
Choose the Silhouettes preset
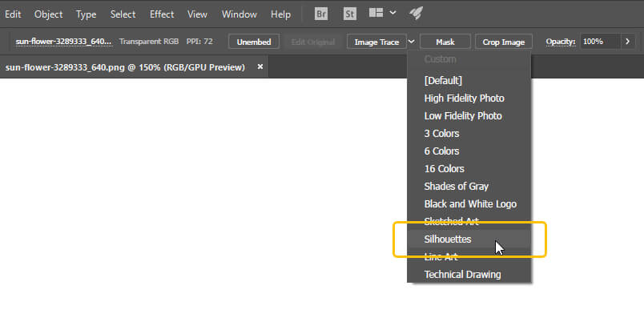(469, 239)
